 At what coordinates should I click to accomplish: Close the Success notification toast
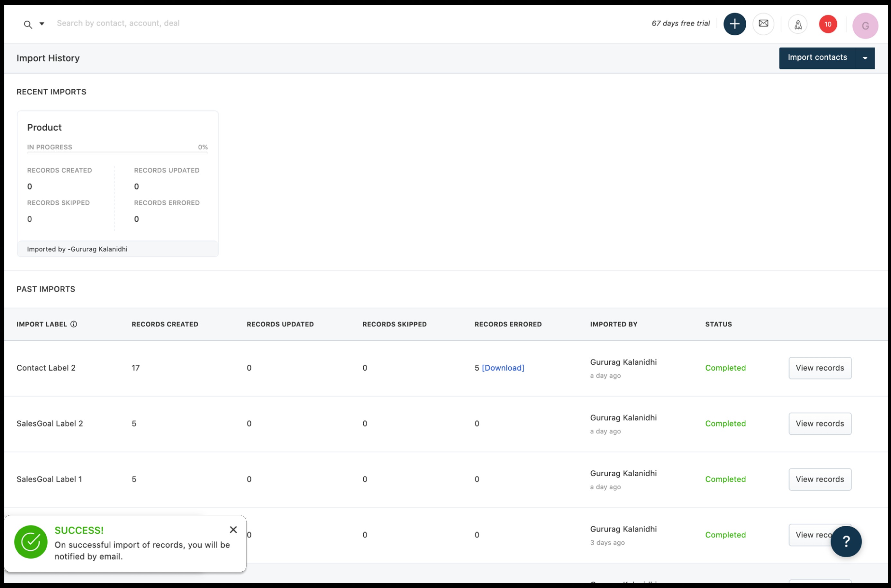tap(233, 529)
